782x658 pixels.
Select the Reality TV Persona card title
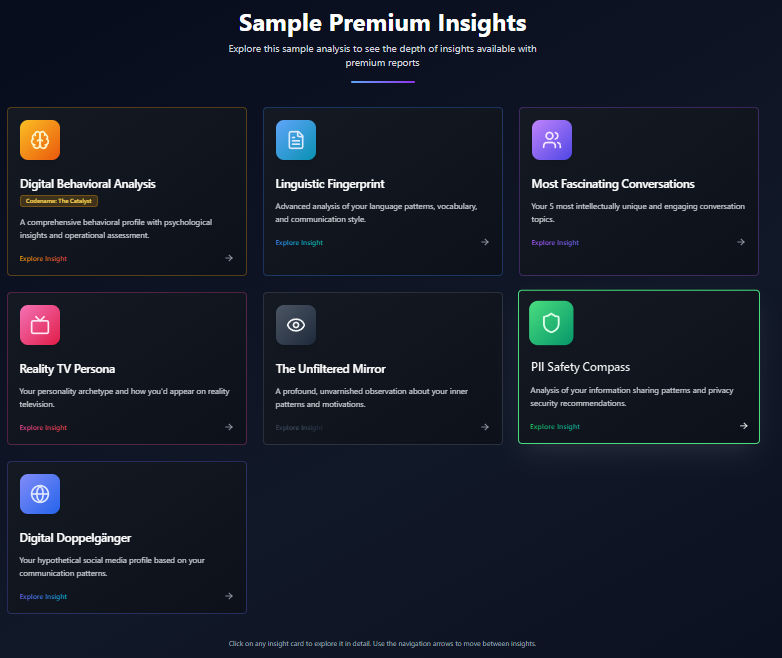coord(67,369)
